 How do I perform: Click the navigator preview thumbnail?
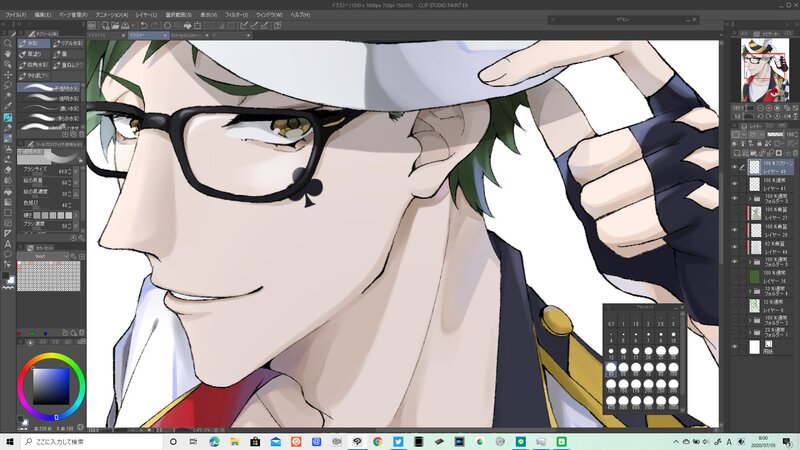coord(764,70)
